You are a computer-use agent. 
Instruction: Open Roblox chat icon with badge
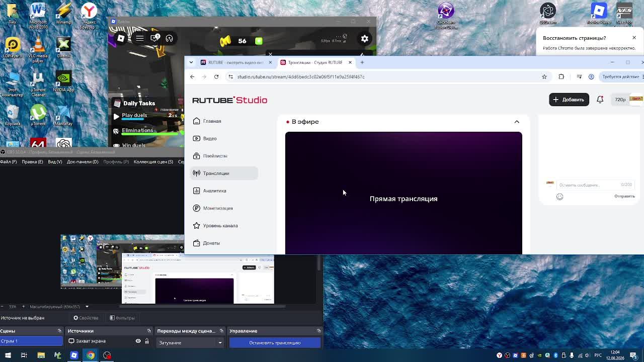point(155,38)
